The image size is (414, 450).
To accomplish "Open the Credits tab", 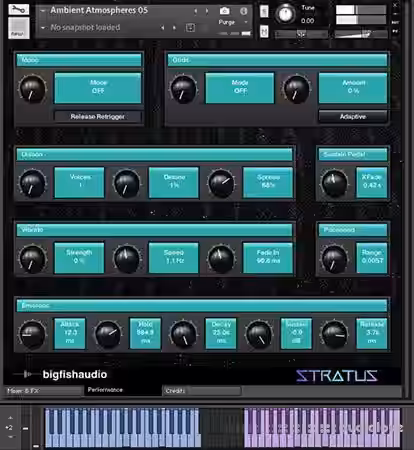I will (202, 391).
